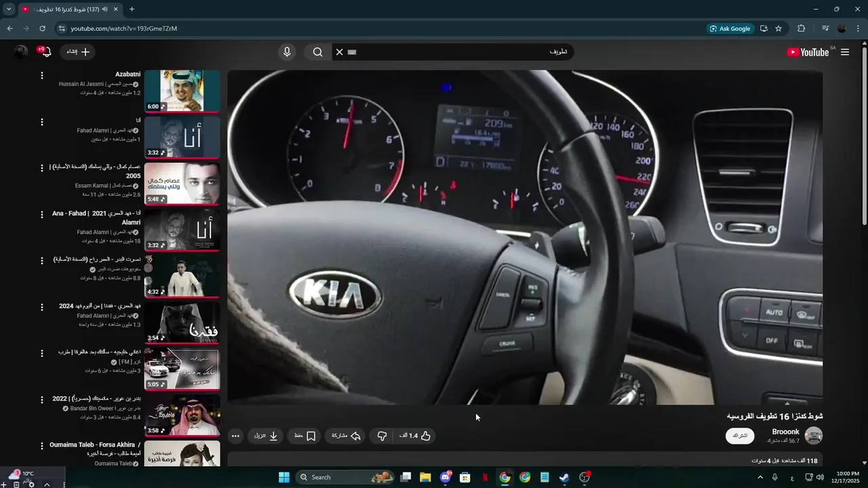This screenshot has width=868, height=488.
Task: Open Chrome's tab search dropdown
Action: pyautogui.click(x=9, y=9)
